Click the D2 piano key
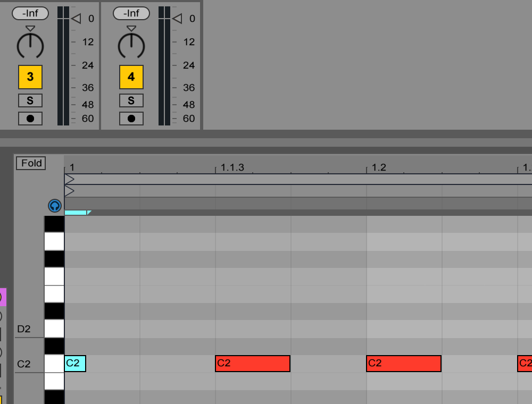Image resolution: width=532 pixels, height=404 pixels. (x=54, y=329)
